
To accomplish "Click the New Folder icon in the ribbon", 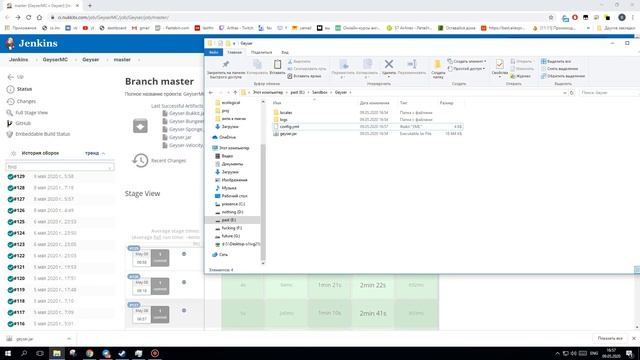I will [x=438, y=64].
